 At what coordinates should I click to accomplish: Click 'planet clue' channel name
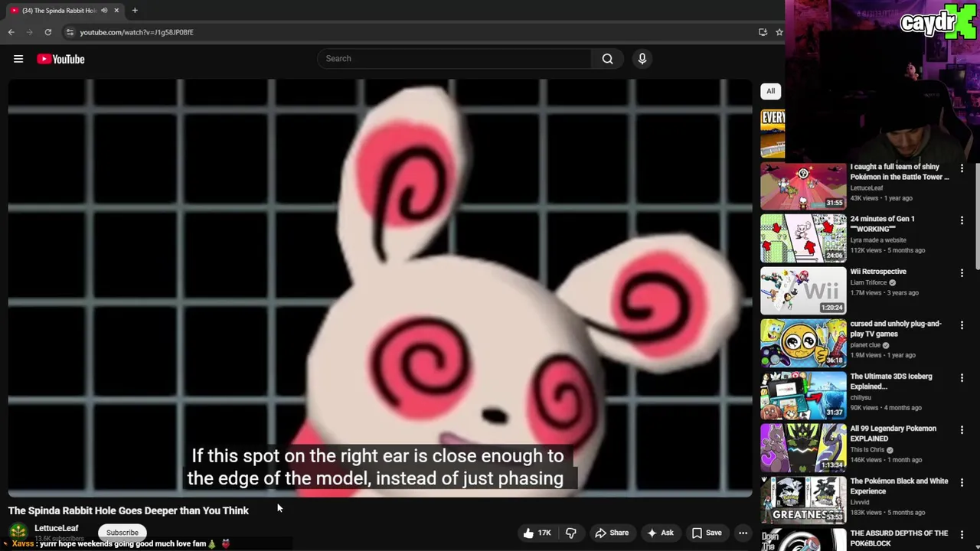click(x=865, y=345)
